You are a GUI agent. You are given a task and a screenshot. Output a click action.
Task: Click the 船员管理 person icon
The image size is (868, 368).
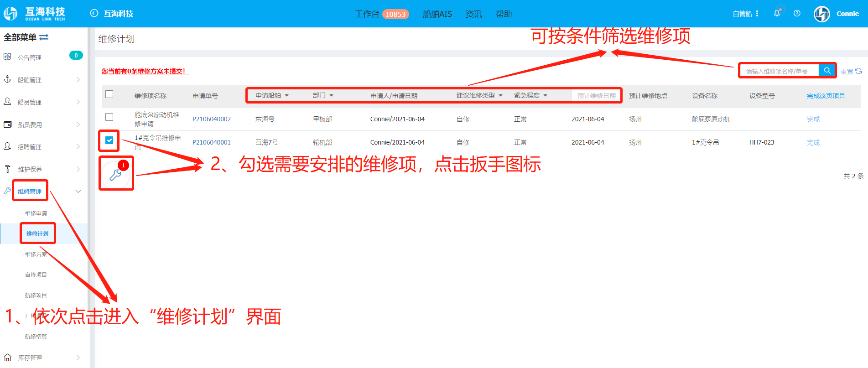(7, 101)
